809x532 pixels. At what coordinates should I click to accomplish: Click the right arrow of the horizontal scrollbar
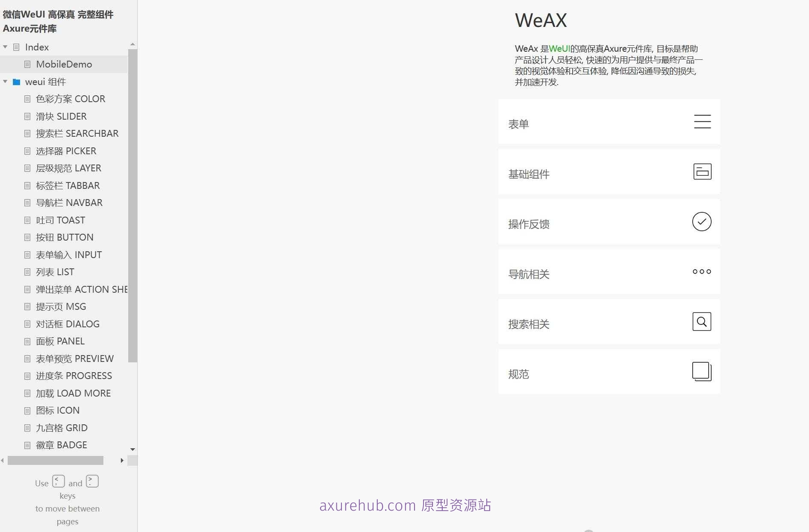pos(122,460)
